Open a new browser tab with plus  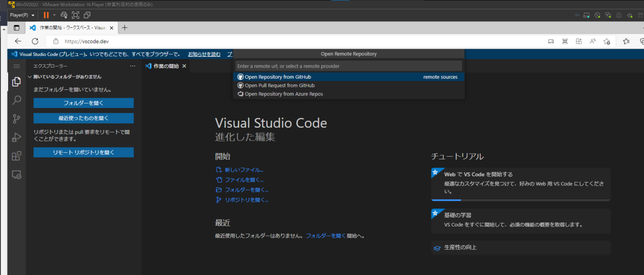click(x=125, y=27)
